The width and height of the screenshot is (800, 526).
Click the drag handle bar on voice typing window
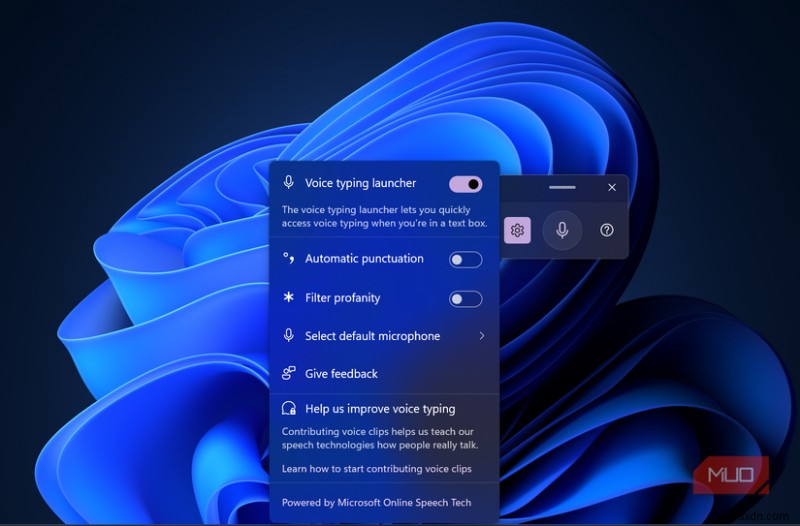coord(562,187)
